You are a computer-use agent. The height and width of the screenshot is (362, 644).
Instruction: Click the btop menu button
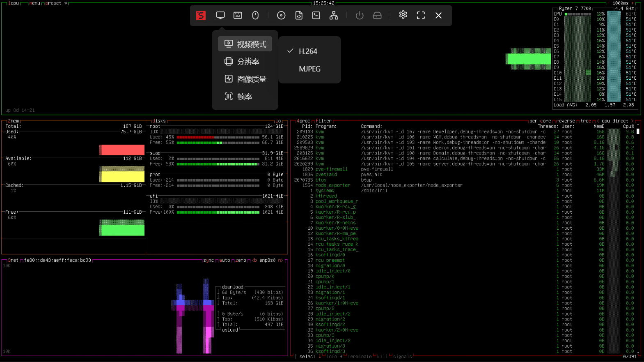pyautogui.click(x=34, y=3)
